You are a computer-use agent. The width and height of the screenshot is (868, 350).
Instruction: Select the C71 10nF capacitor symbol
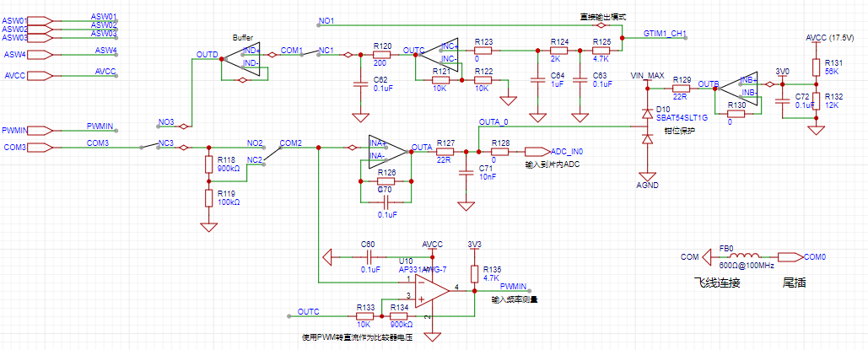pyautogui.click(x=466, y=172)
